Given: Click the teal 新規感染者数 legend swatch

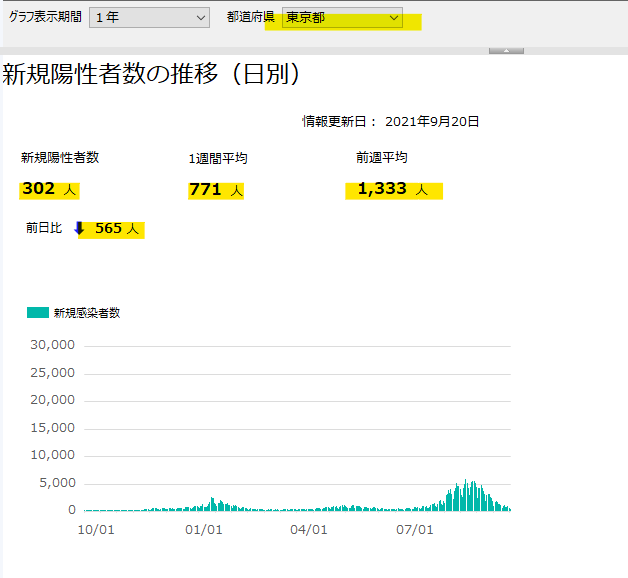Looking at the screenshot, I should (x=38, y=313).
